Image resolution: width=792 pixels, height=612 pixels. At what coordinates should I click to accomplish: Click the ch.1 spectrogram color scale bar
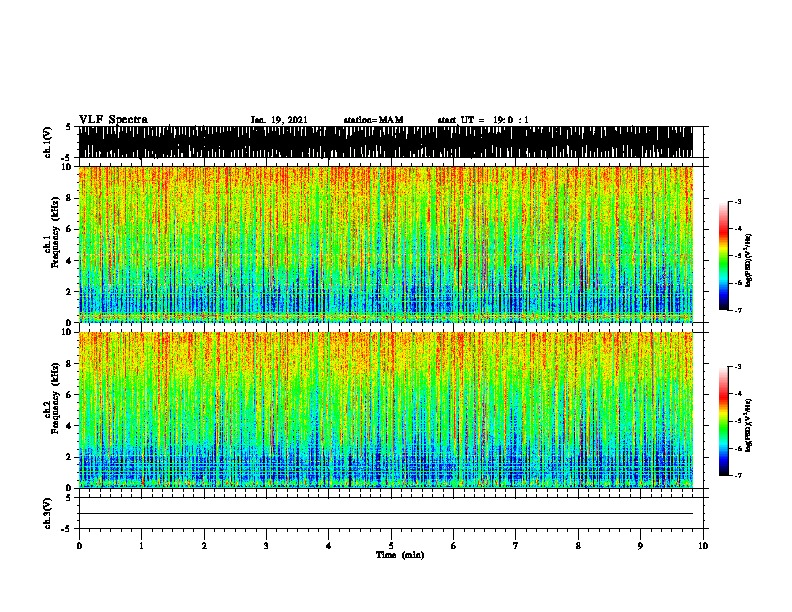point(723,256)
